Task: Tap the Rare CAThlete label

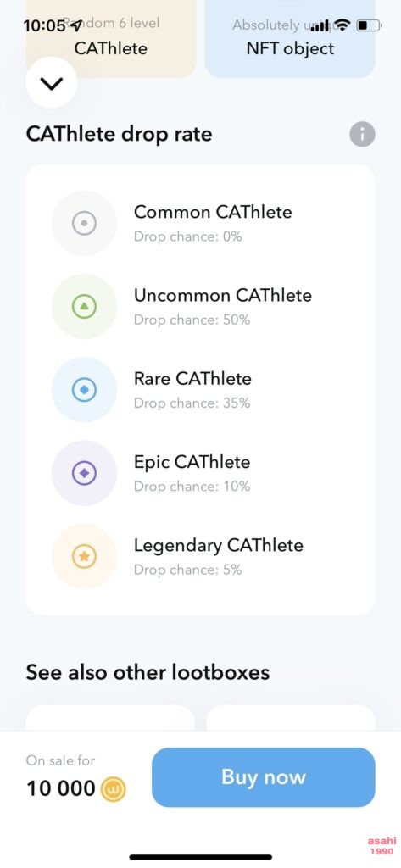Action: coord(192,379)
